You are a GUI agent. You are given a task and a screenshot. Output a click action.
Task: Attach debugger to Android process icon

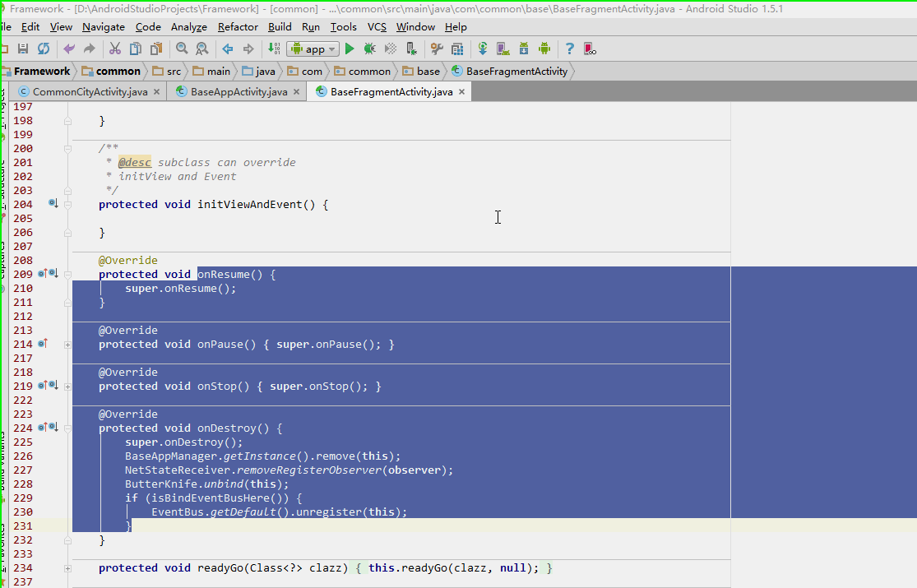[412, 49]
